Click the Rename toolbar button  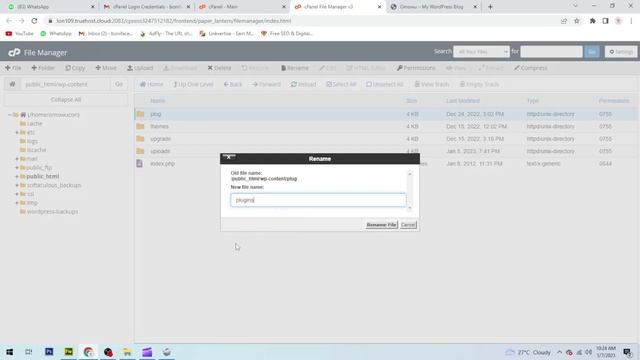click(x=295, y=68)
